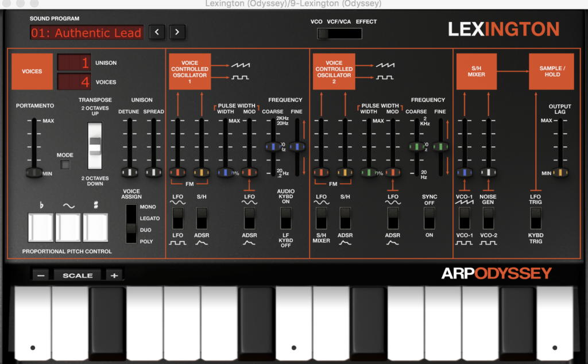Click the keyboard SCALE plus button
Screen dimensions: 588x364
click(114, 276)
